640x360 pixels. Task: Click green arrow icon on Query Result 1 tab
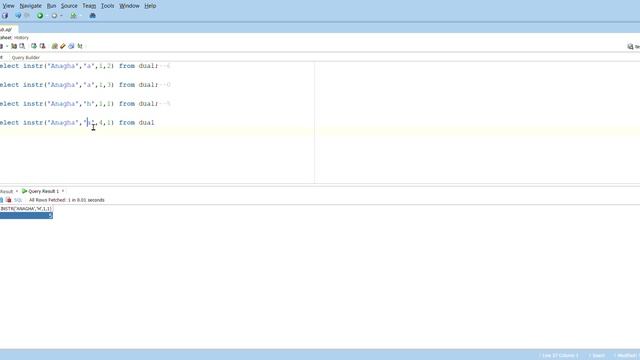pos(24,191)
